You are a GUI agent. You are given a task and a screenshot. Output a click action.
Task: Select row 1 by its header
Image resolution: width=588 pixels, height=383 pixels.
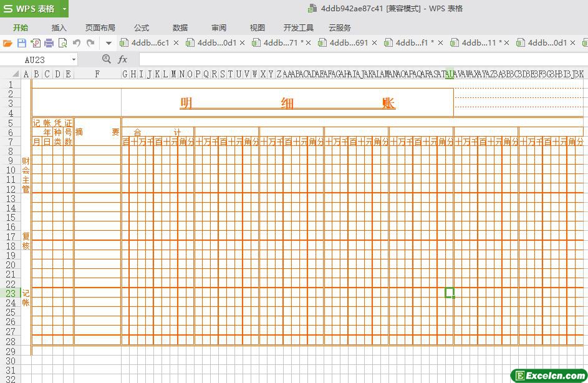click(x=10, y=84)
